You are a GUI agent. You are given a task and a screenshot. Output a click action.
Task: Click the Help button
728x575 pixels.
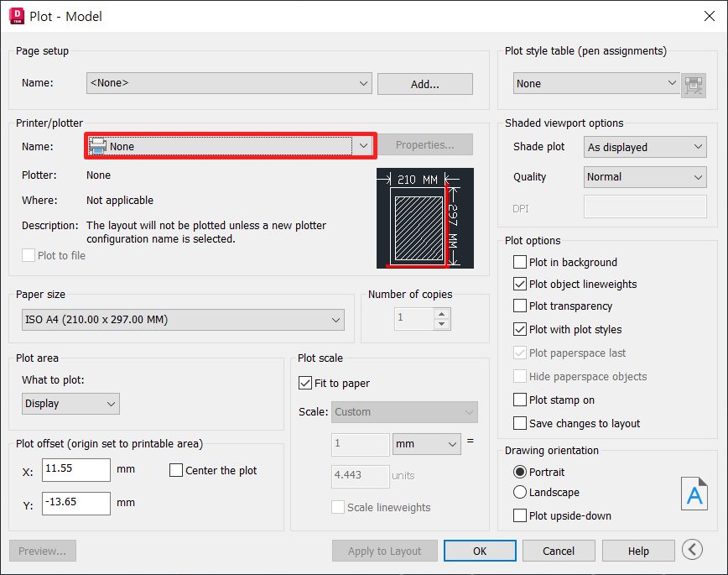coord(638,551)
